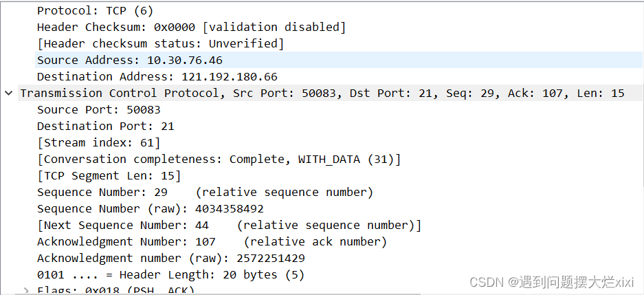
Task: Collapse the Transmission Control Protocol section
Action: point(8,94)
